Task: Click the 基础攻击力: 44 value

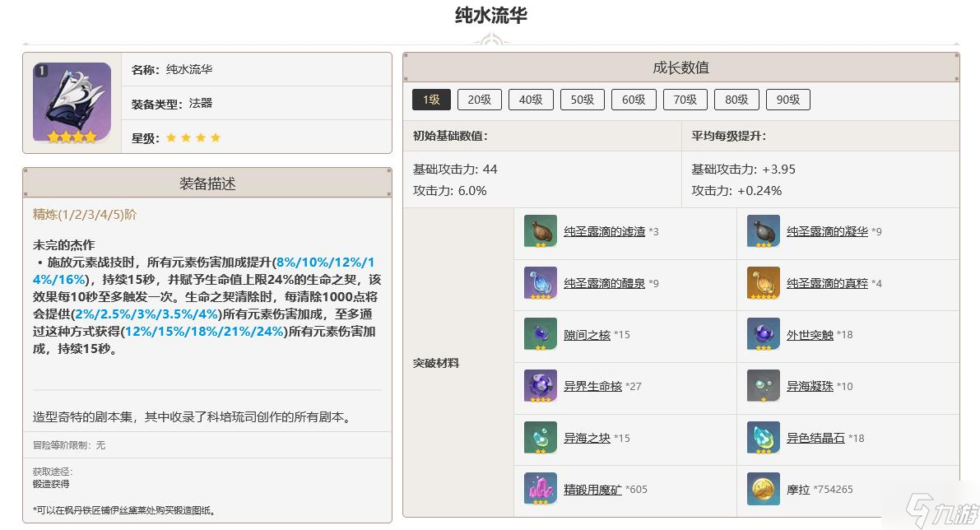Action: (x=455, y=170)
